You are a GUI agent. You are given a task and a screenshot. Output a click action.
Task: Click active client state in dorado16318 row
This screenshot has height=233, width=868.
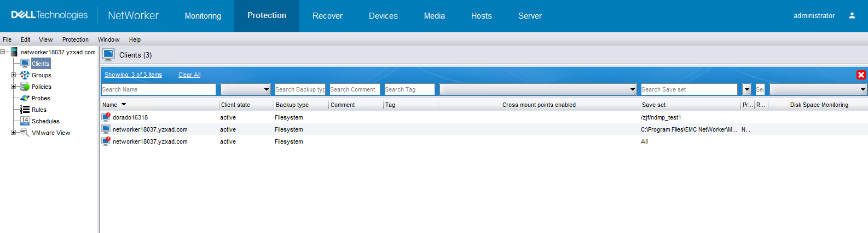pos(228,117)
